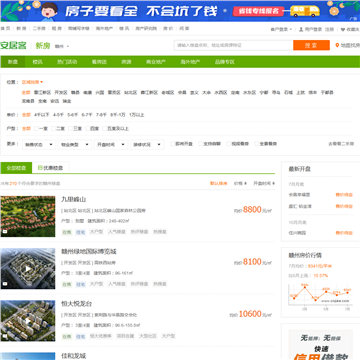The height and width of the screenshot is (360, 360).
Task: Click the 二手房 link in top bar
Action: (39, 29)
